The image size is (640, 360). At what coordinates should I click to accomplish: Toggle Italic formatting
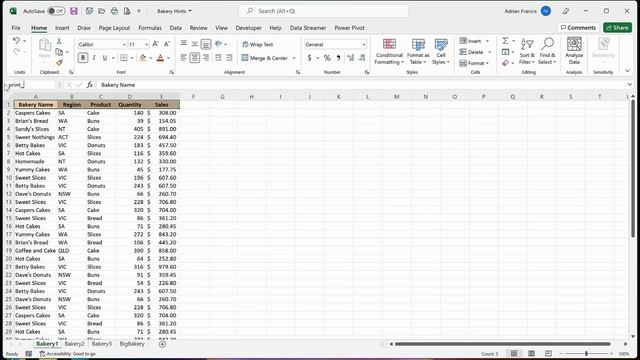[x=94, y=58]
